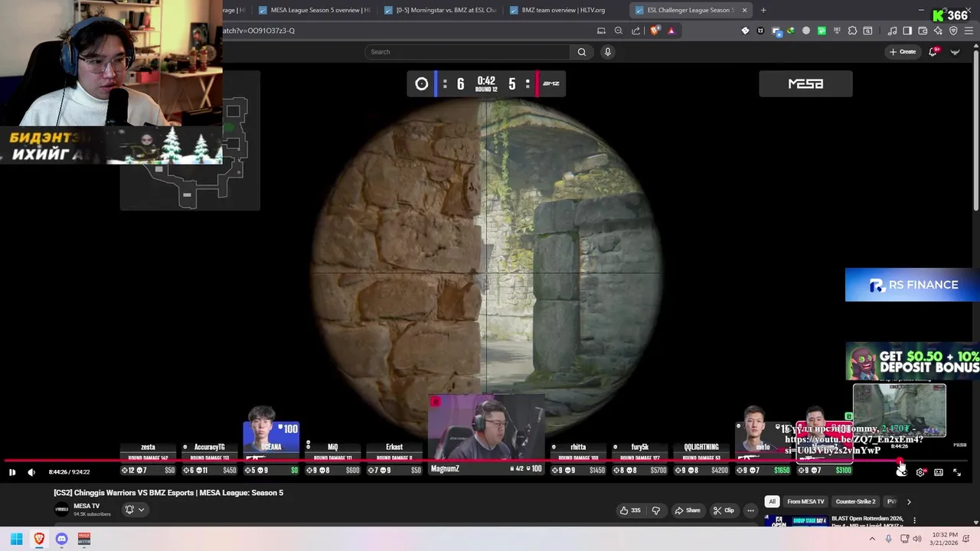Mute the video with the speaker icon
The height and width of the screenshot is (551, 980).
click(31, 472)
